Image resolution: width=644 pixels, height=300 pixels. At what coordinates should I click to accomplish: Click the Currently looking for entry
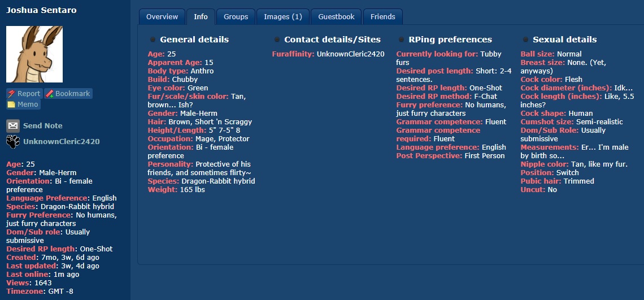[x=449, y=58]
